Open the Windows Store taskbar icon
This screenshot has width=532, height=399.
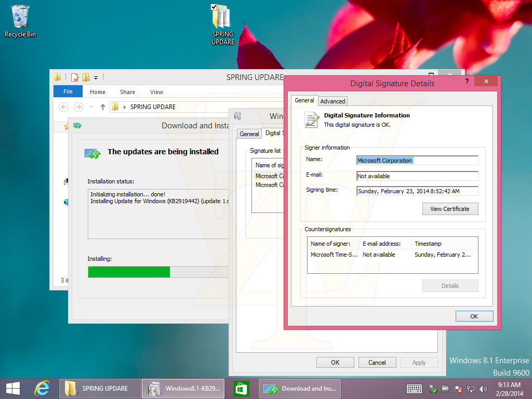[241, 389]
